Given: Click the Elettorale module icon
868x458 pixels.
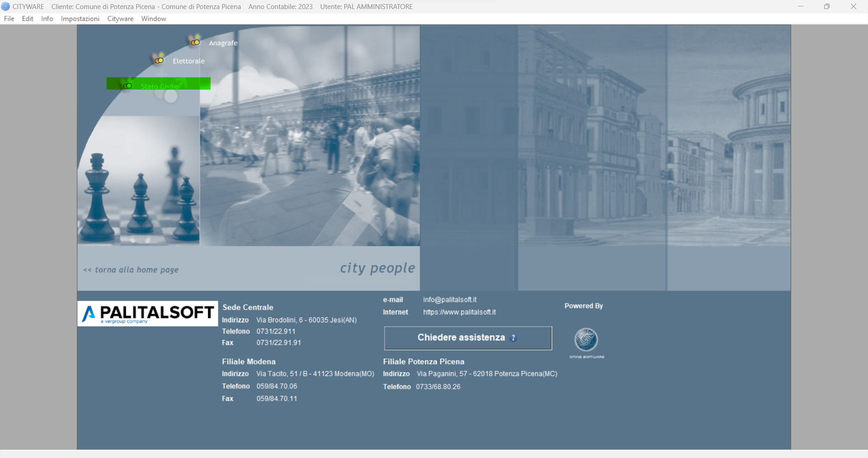Looking at the screenshot, I should [x=159, y=59].
